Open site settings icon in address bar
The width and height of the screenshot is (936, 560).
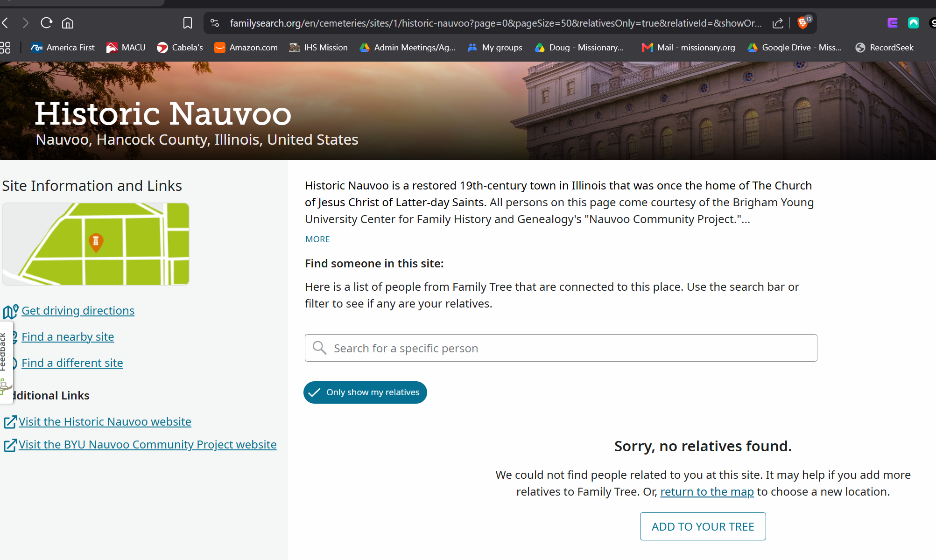click(x=215, y=23)
